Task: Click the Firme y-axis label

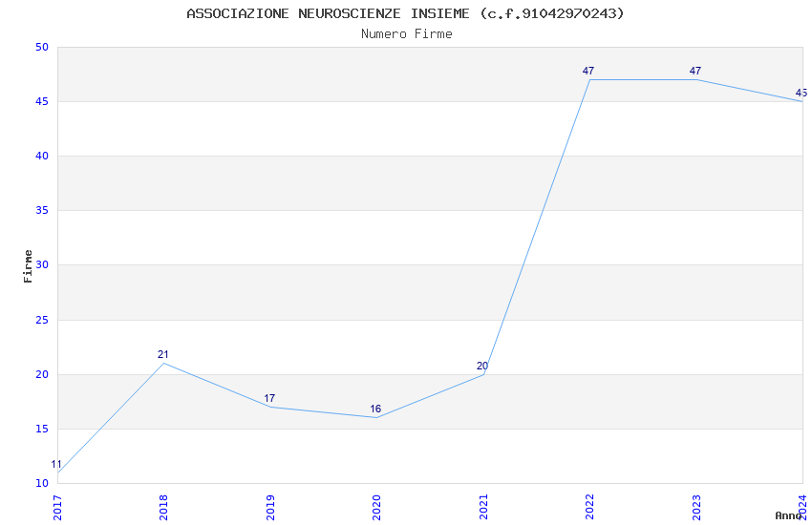Action: pyautogui.click(x=28, y=266)
